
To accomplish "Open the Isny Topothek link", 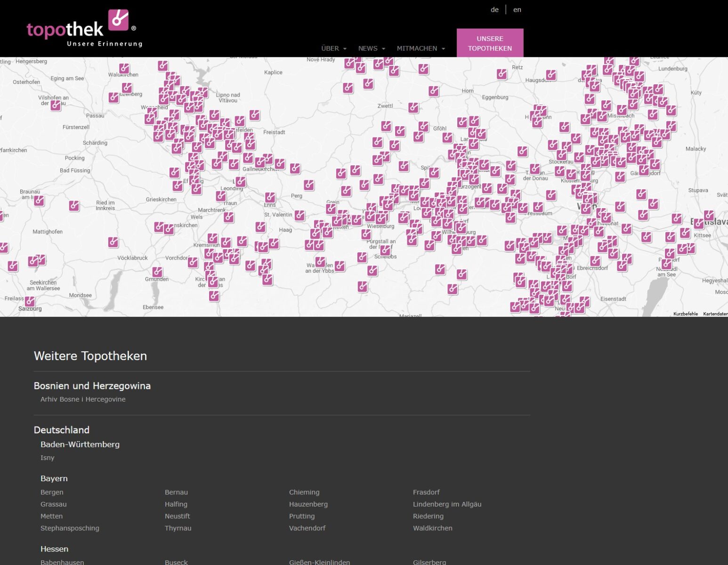I will click(x=47, y=457).
